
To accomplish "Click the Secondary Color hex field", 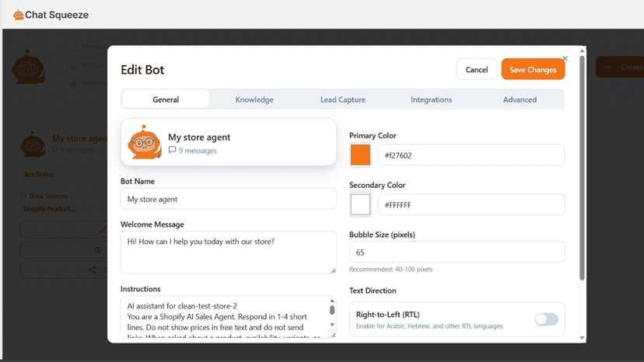I will point(471,204).
